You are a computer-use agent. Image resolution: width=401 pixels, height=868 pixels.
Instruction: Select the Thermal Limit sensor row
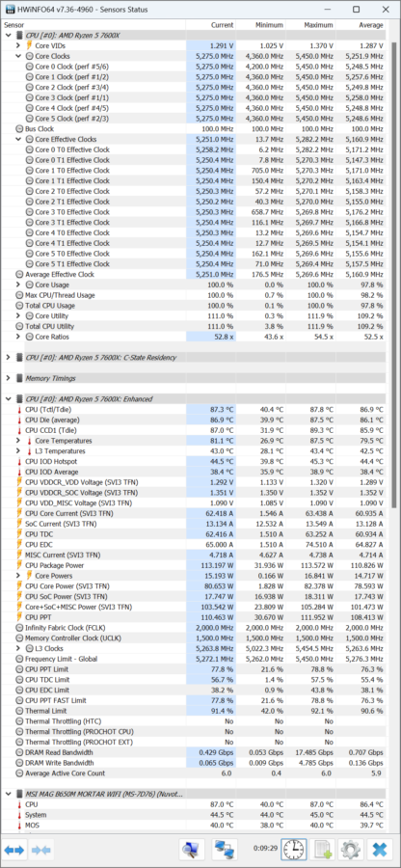click(x=195, y=711)
